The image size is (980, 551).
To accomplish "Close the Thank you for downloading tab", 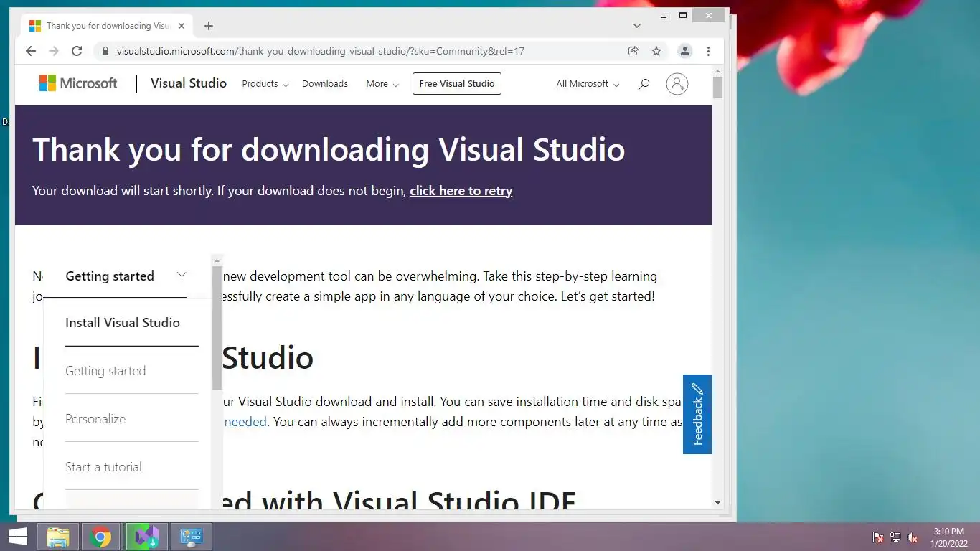I will click(x=182, y=26).
